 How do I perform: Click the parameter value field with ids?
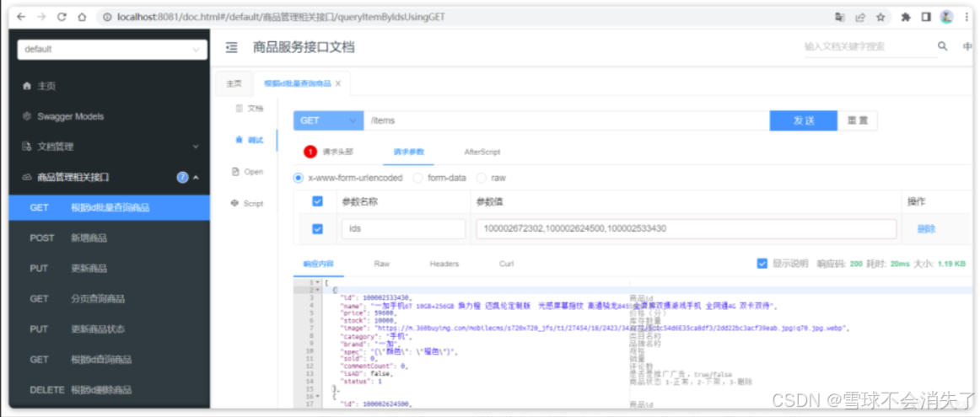coord(687,228)
